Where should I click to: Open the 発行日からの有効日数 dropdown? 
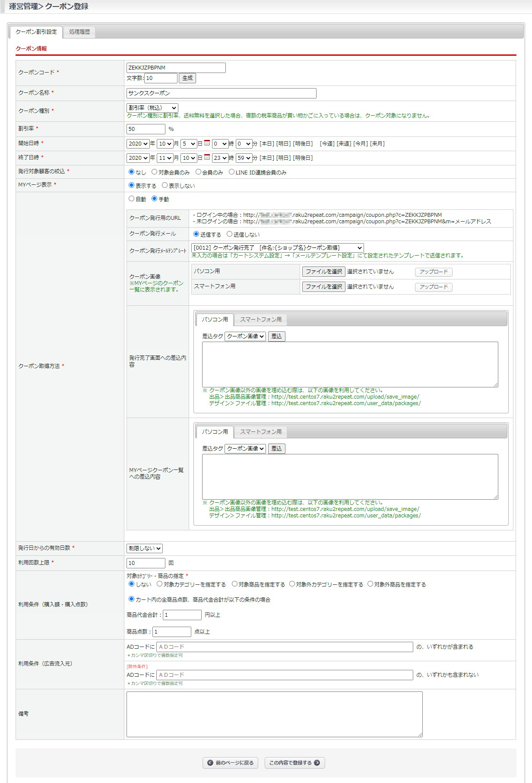(x=145, y=548)
